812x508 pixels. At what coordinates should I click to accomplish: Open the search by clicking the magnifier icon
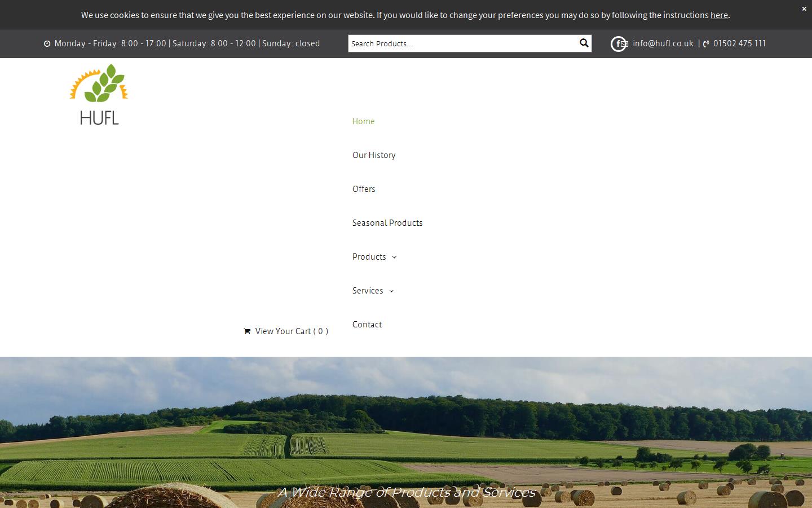pos(584,43)
